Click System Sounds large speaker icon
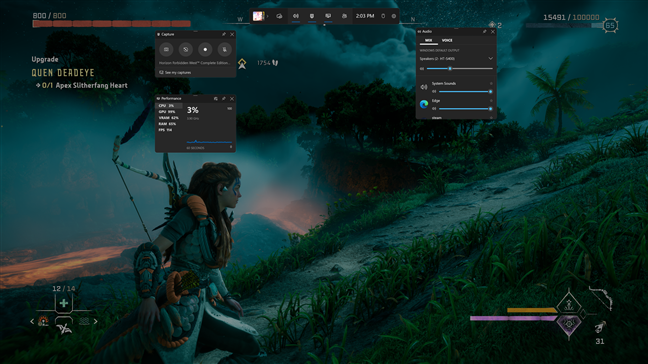The image size is (648, 364). point(424,87)
